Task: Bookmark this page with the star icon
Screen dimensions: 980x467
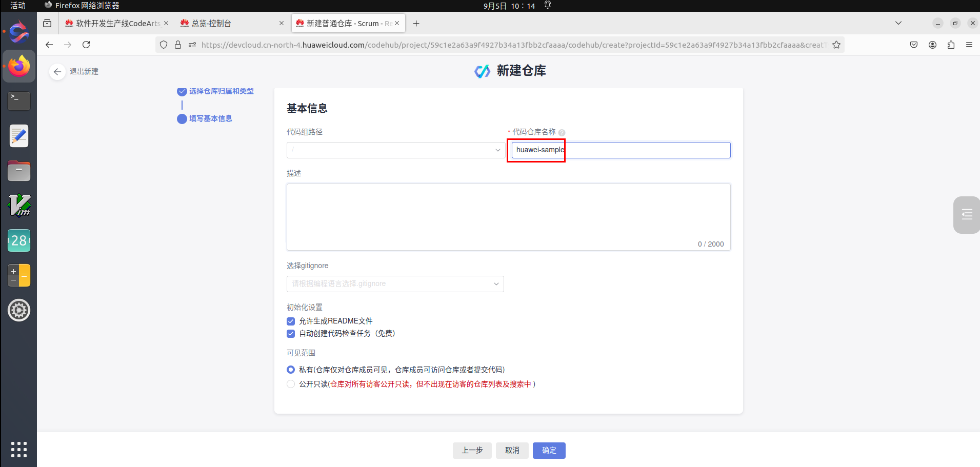Action: [x=836, y=45]
